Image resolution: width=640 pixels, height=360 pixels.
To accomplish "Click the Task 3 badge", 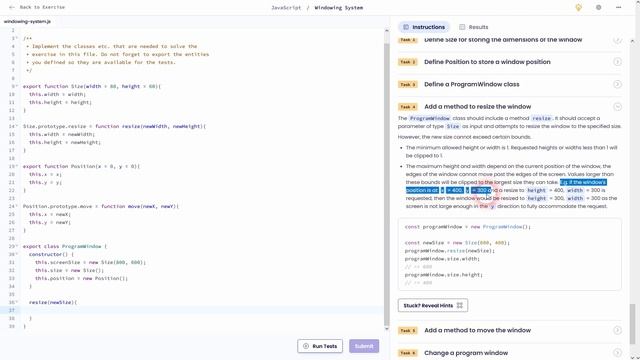I will pos(408,84).
